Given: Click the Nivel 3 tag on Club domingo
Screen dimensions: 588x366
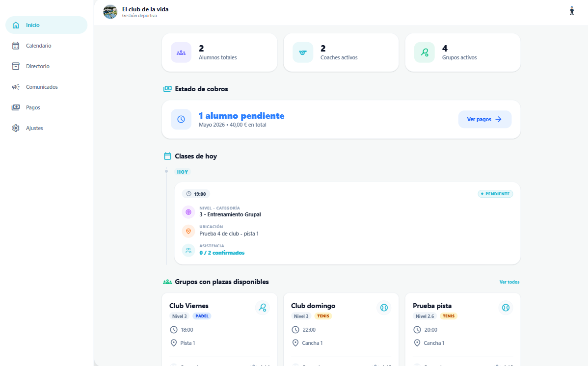Looking at the screenshot, I should (301, 316).
